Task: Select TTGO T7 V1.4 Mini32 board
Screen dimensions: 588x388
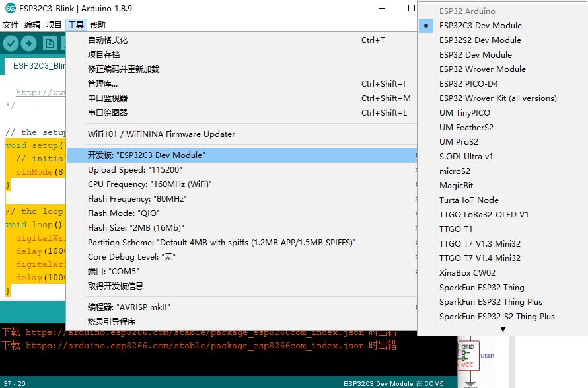Action: pos(503,258)
